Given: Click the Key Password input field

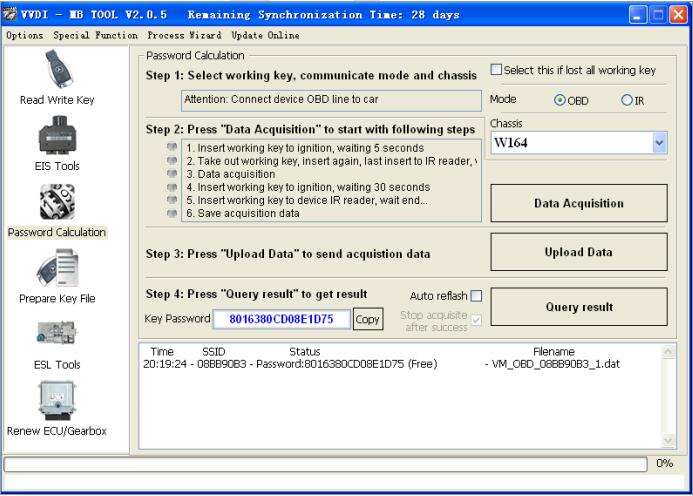Looking at the screenshot, I should (x=281, y=319).
